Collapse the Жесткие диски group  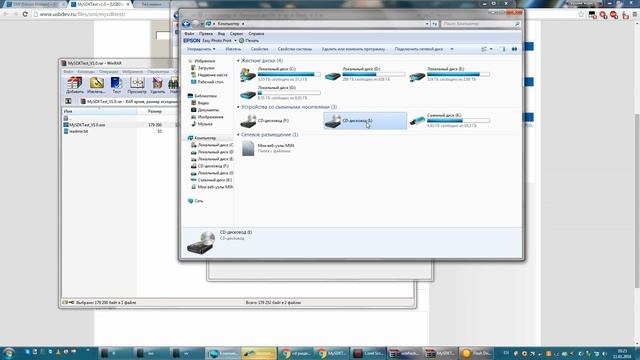pyautogui.click(x=238, y=61)
